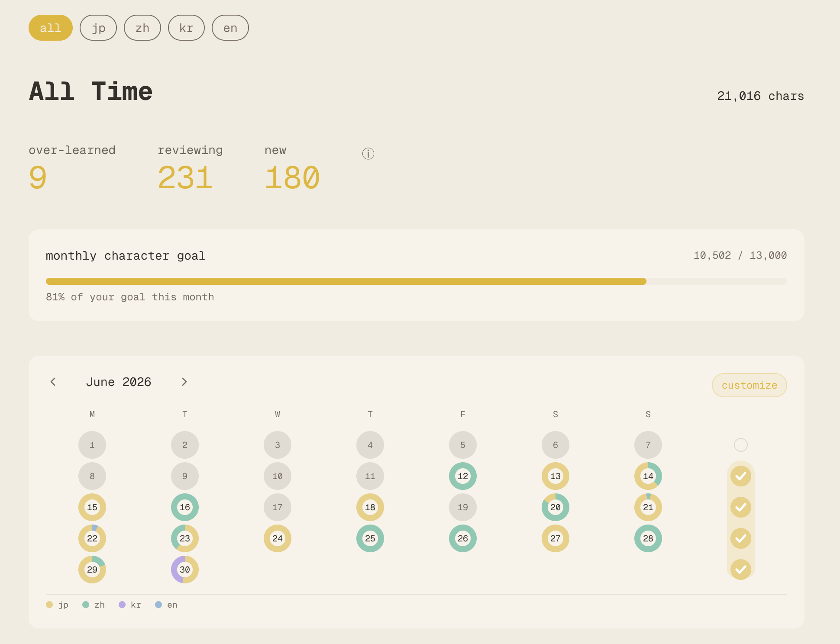Go to previous month with left chevron

click(x=53, y=382)
